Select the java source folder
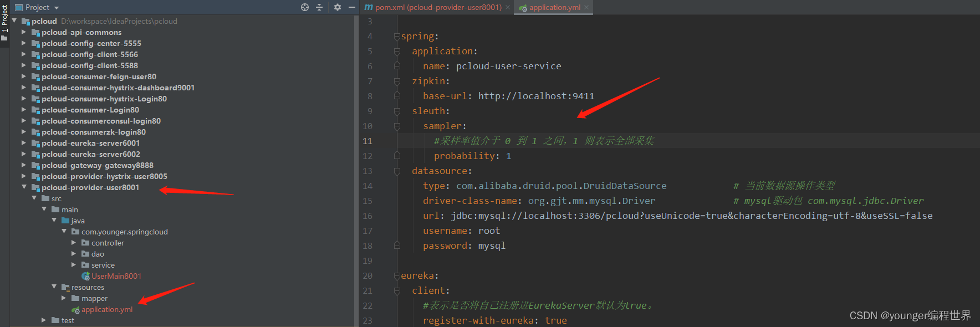This screenshot has width=980, height=327. pyautogui.click(x=78, y=221)
